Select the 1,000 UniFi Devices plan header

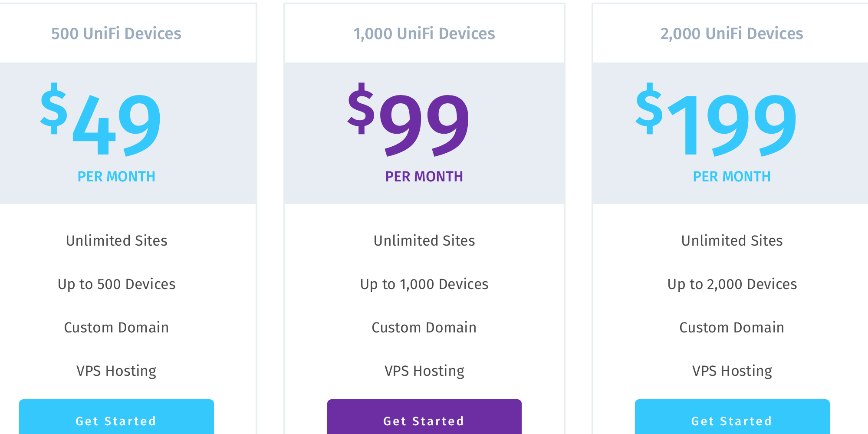click(424, 33)
